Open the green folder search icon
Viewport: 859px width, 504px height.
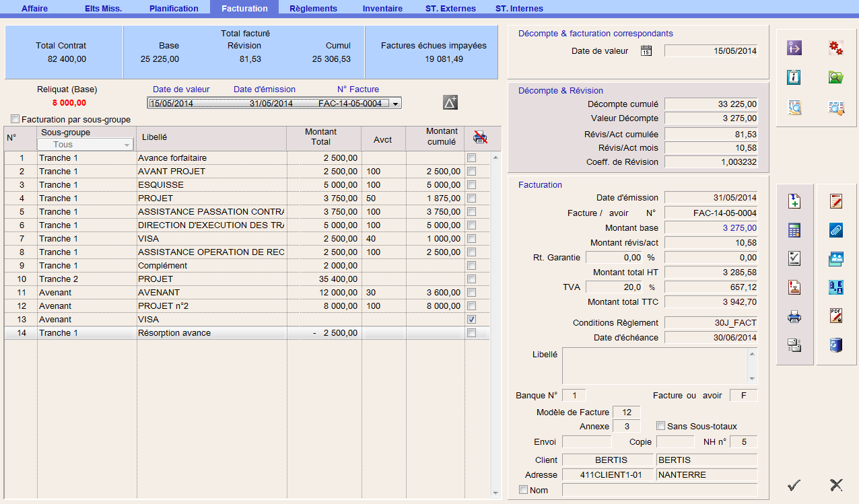[x=836, y=77]
